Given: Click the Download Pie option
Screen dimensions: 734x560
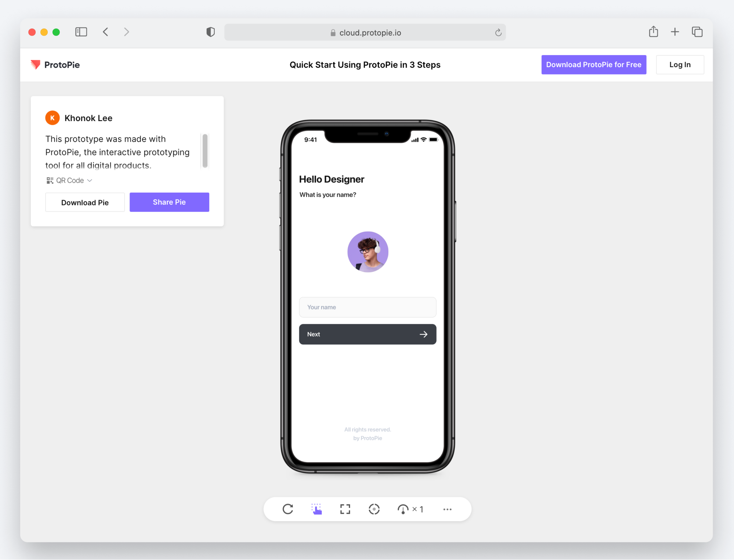Looking at the screenshot, I should [85, 202].
